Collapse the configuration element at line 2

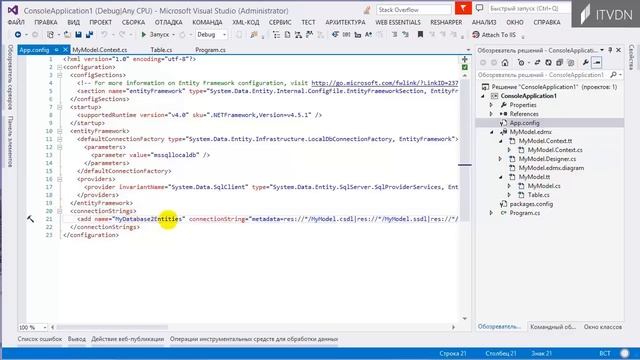tap(60, 67)
